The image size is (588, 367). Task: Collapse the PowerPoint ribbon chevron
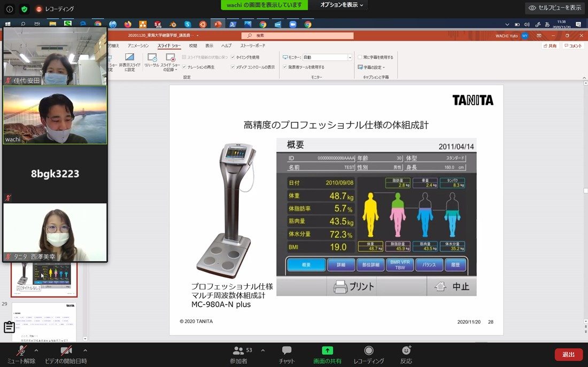(584, 77)
